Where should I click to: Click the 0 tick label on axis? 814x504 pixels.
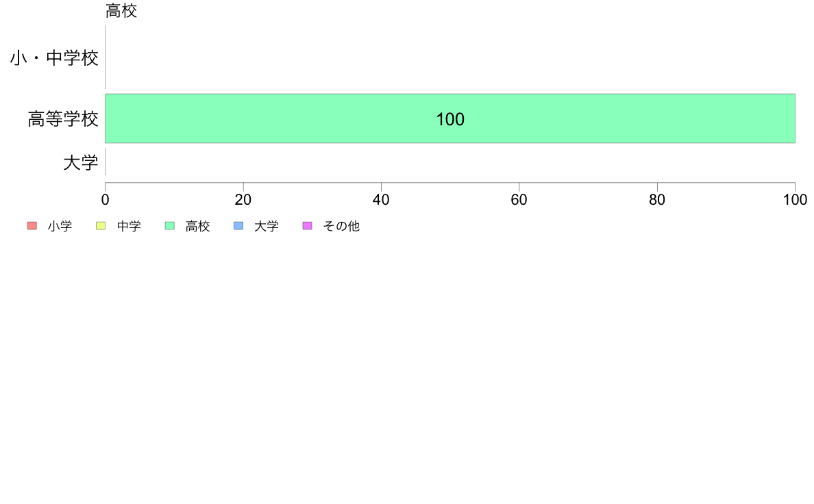click(x=106, y=200)
